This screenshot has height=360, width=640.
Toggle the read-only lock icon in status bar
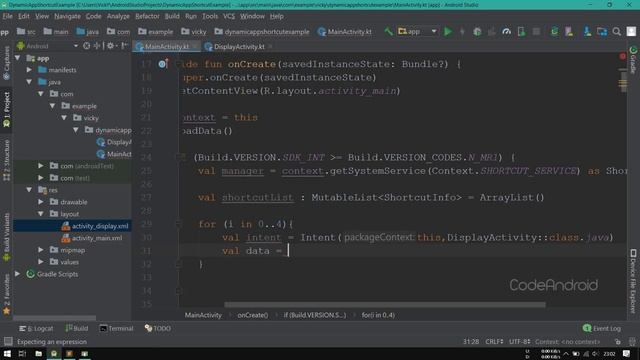click(618, 342)
